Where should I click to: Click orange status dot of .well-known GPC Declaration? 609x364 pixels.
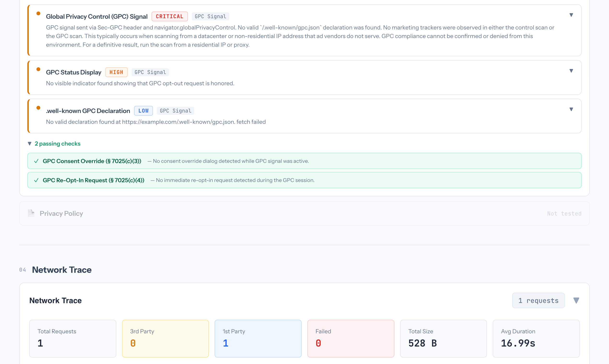tap(38, 108)
